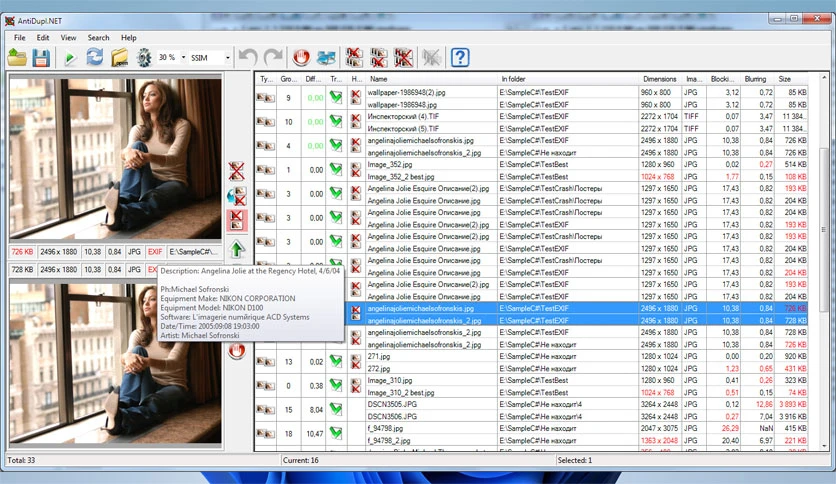Save the profile using the floppy disk icon
The height and width of the screenshot is (484, 836).
pos(41,58)
